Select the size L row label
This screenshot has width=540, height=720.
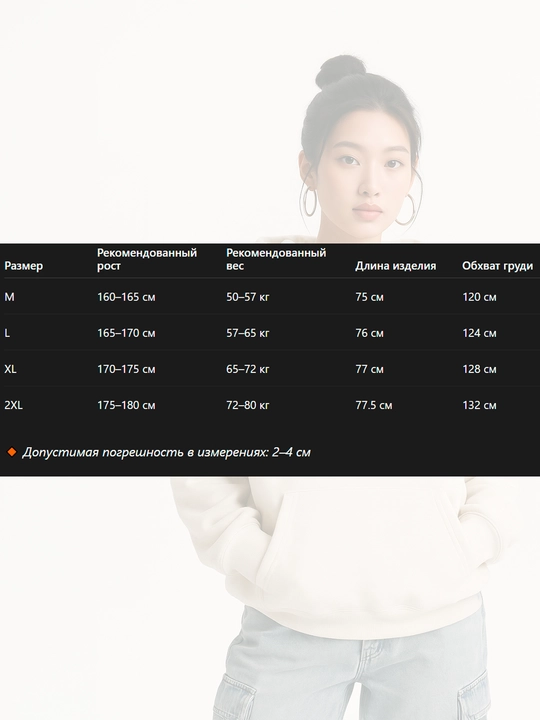7,333
